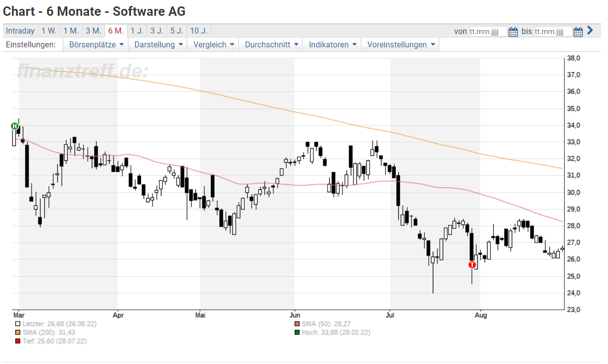
Task: Click the orange SMA (200) legend swatch
Action: point(18,332)
